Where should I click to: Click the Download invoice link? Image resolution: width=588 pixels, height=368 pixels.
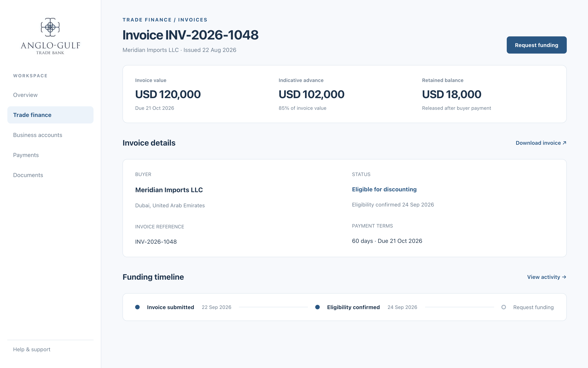coord(541,143)
